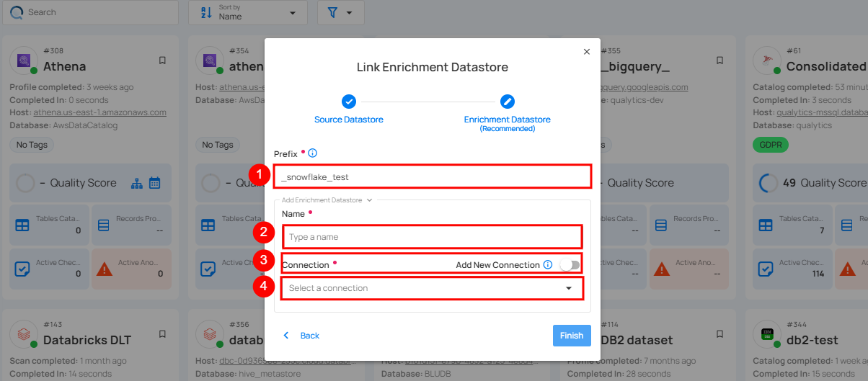Click the hierarchy tree icon on Athena card
Viewport: 868px width, 381px height.
click(x=137, y=183)
